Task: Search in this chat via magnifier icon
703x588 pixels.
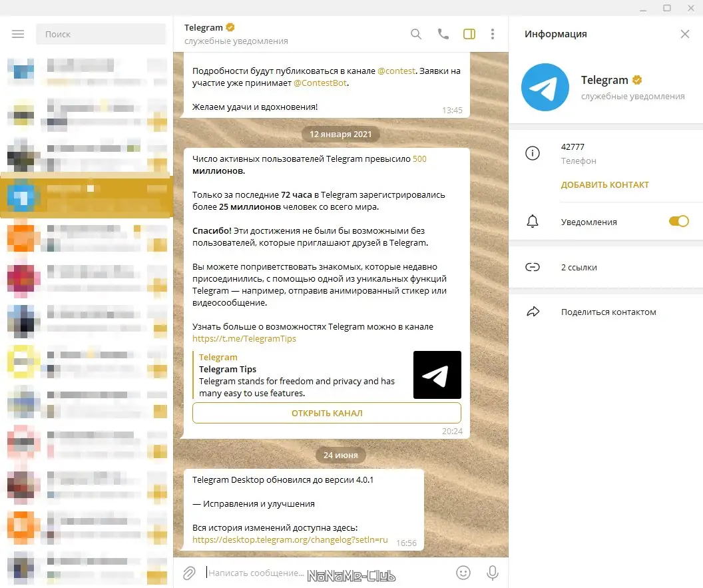Action: pyautogui.click(x=416, y=34)
